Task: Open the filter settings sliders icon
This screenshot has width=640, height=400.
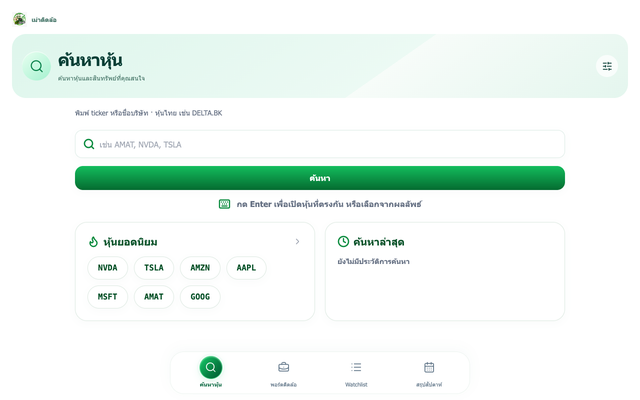Action: (607, 66)
